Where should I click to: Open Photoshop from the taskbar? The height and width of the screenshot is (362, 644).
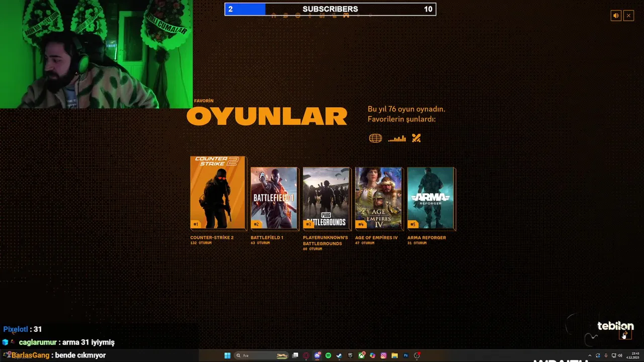tap(406, 355)
